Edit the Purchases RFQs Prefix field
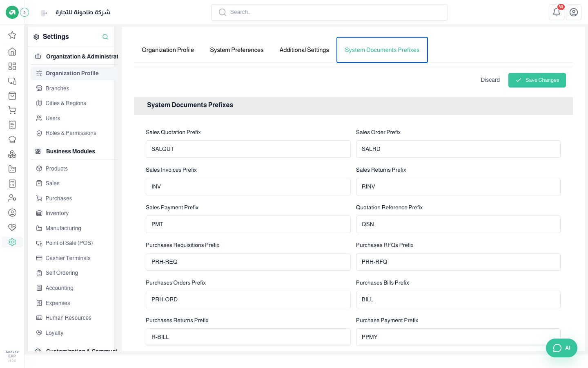Image resolution: width=588 pixels, height=368 pixels. tap(458, 262)
